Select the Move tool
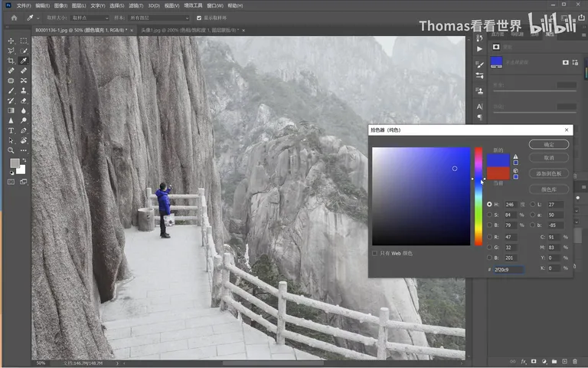The image size is (588, 368). [x=11, y=41]
